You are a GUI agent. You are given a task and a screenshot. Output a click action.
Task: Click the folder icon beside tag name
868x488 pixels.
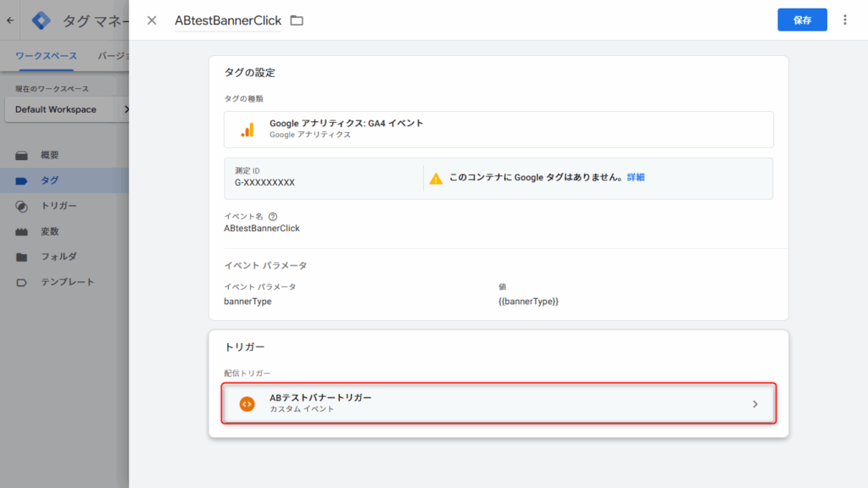pos(297,20)
